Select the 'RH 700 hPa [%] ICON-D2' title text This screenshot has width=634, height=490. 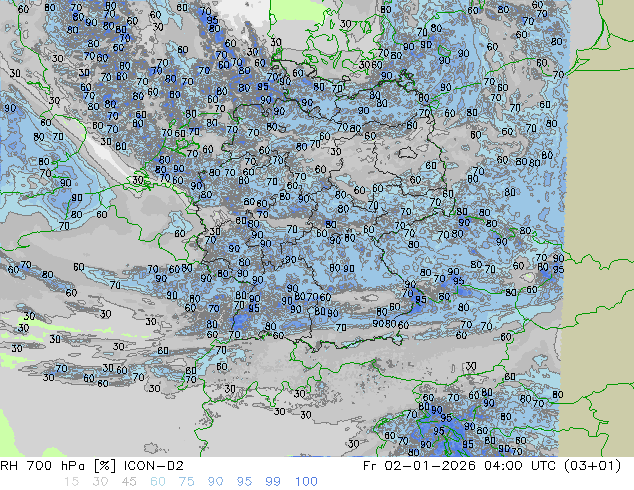click(x=92, y=466)
